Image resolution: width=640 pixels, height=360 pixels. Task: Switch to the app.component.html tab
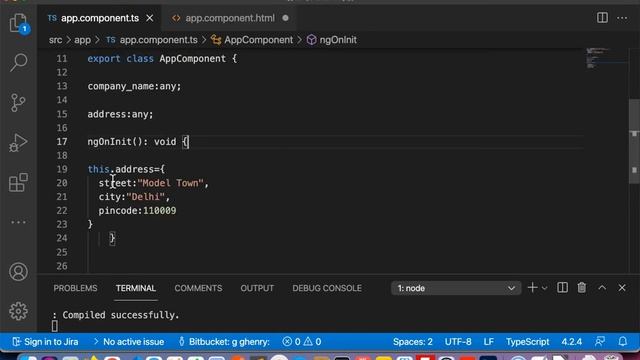point(230,18)
